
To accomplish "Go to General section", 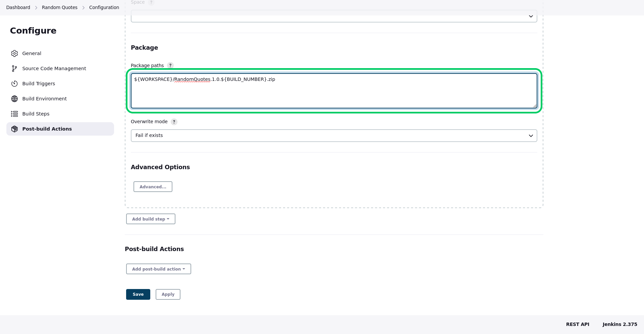I will click(60, 53).
